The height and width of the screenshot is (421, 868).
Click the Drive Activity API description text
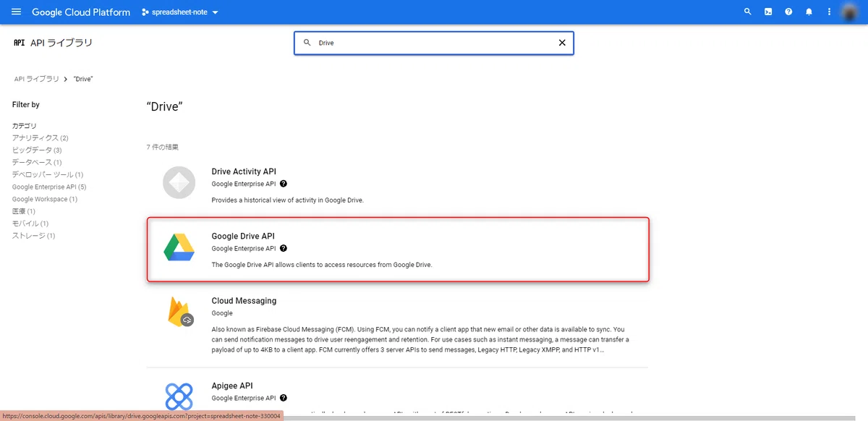click(287, 200)
